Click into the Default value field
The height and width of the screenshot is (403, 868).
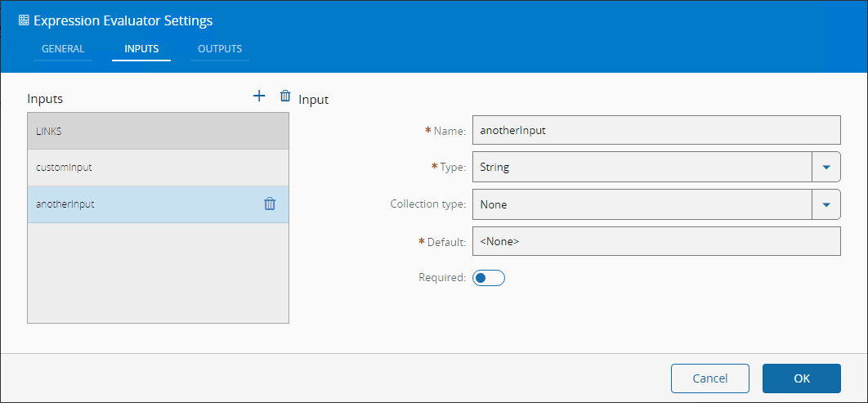click(655, 242)
